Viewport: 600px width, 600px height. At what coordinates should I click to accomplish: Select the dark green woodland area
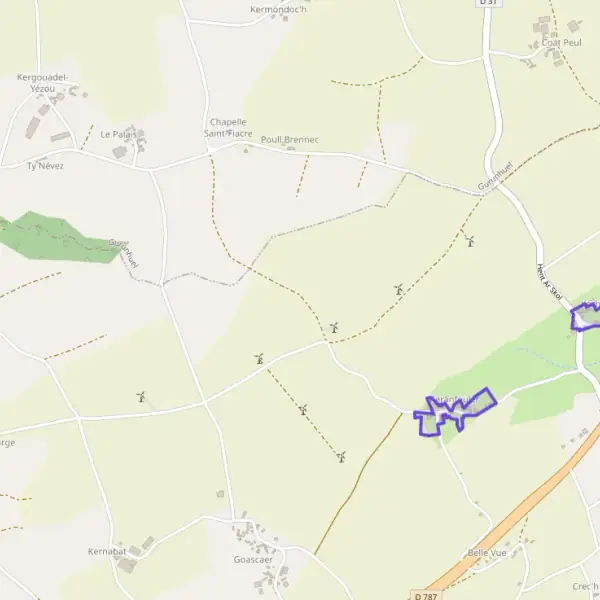click(57, 238)
